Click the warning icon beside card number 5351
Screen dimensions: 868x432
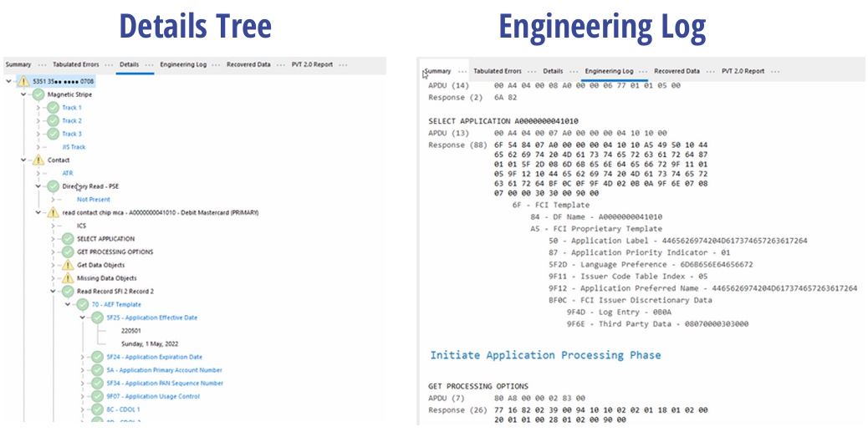pyautogui.click(x=23, y=82)
